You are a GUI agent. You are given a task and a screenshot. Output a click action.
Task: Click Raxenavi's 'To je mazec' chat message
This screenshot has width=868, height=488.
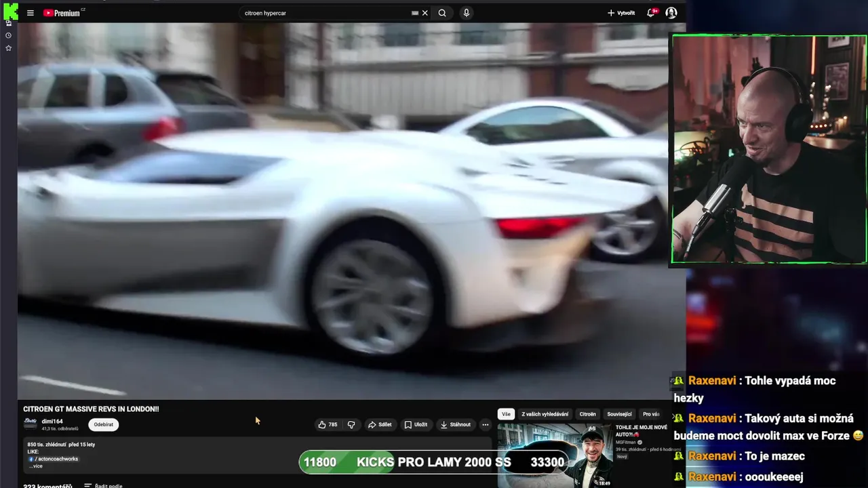coord(747,456)
